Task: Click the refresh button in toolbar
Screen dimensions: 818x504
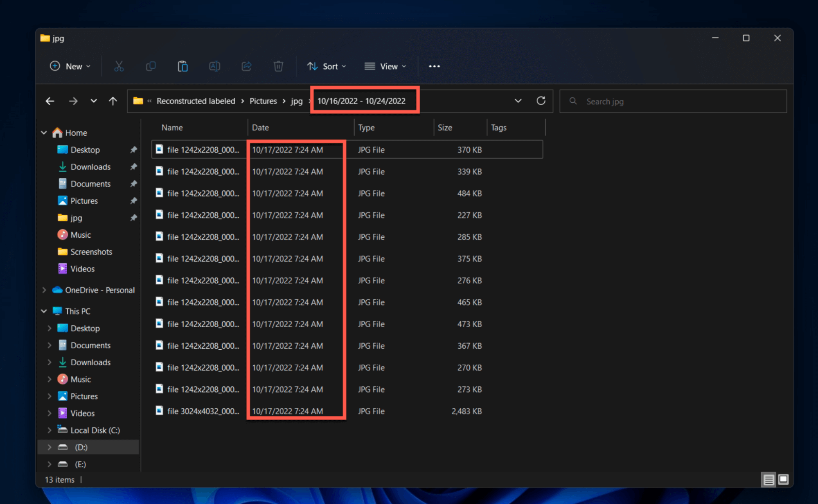Action: tap(540, 101)
